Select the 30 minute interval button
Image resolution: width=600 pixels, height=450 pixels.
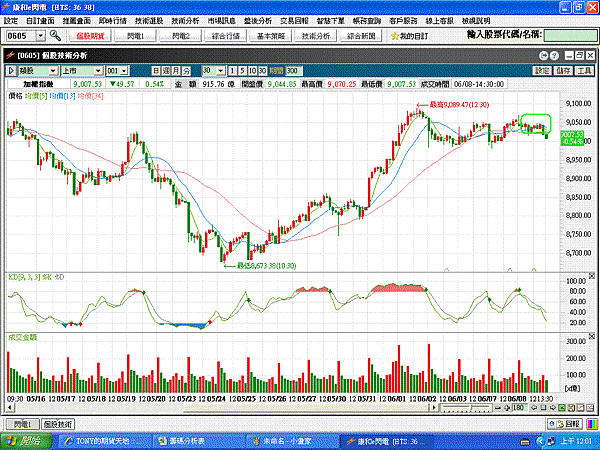pyautogui.click(x=262, y=71)
